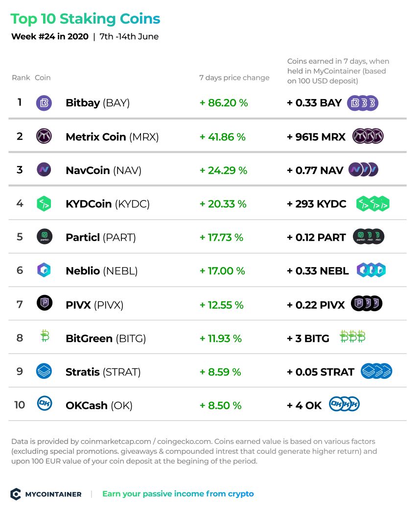Select the + 9615 MRX earned value

pyautogui.click(x=316, y=137)
